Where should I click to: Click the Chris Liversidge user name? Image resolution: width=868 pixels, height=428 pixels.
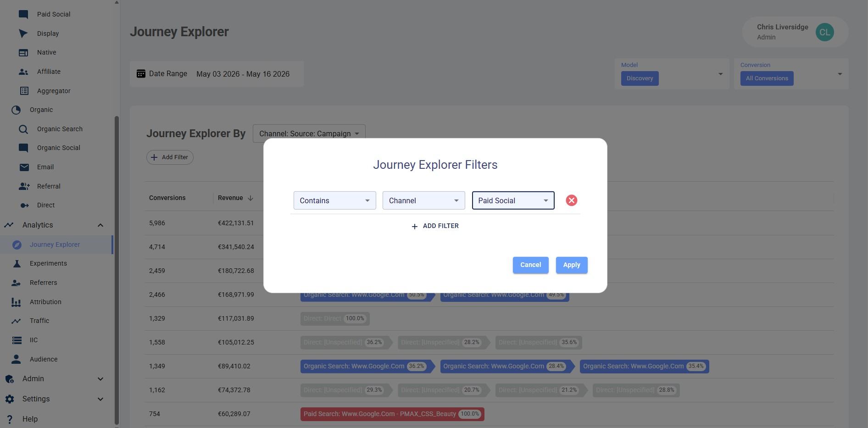click(x=782, y=27)
